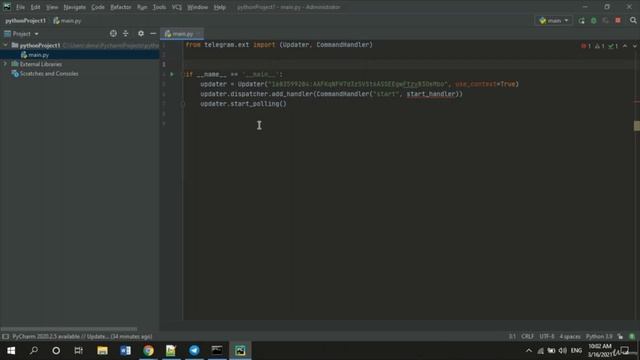Click the Python 3.9 interpreter selector
Screen dimensions: 640x360
pyautogui.click(x=599, y=337)
